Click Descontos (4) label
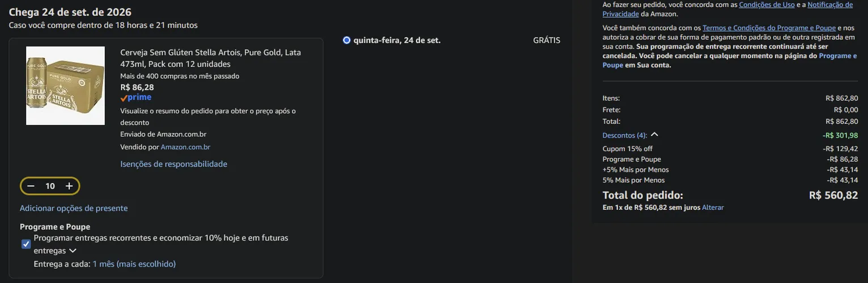Image resolution: width=868 pixels, height=283 pixels. pos(624,135)
